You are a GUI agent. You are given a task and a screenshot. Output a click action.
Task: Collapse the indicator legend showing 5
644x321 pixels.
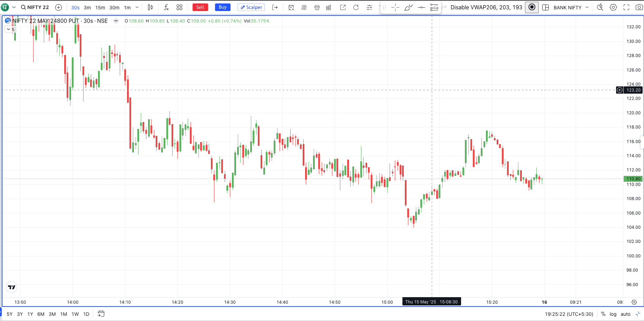coord(10,29)
